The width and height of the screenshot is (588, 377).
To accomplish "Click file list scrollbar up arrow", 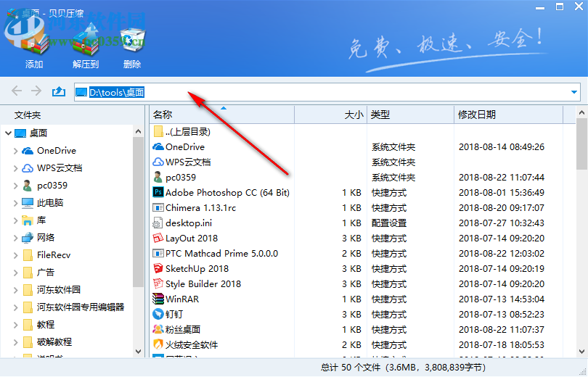I will [581, 112].
